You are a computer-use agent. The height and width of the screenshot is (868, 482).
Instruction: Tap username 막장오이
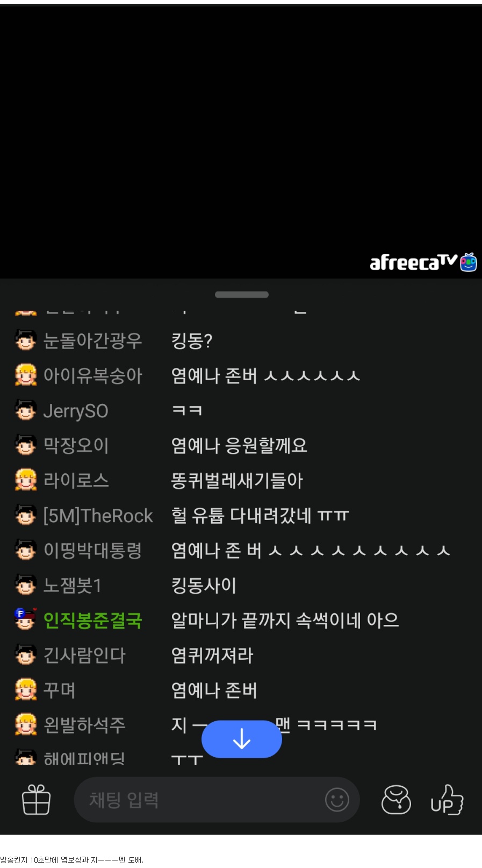click(x=76, y=445)
